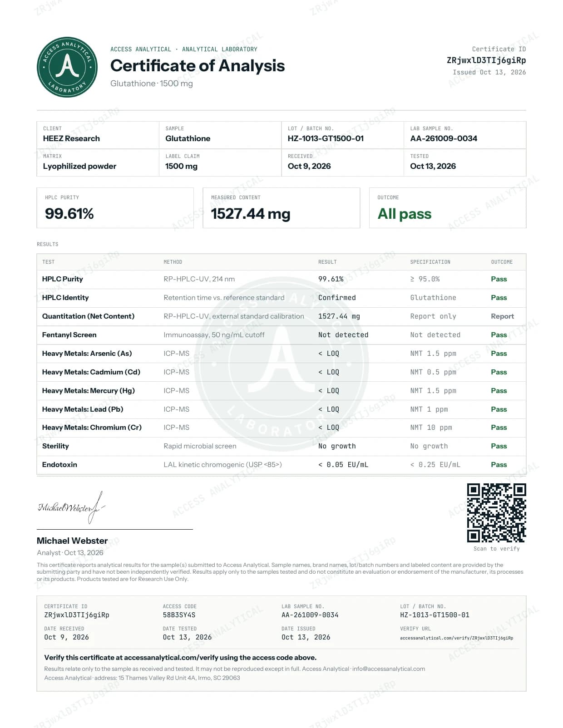
Task: Click the large 1527.44 mg measured content
Action: click(251, 214)
